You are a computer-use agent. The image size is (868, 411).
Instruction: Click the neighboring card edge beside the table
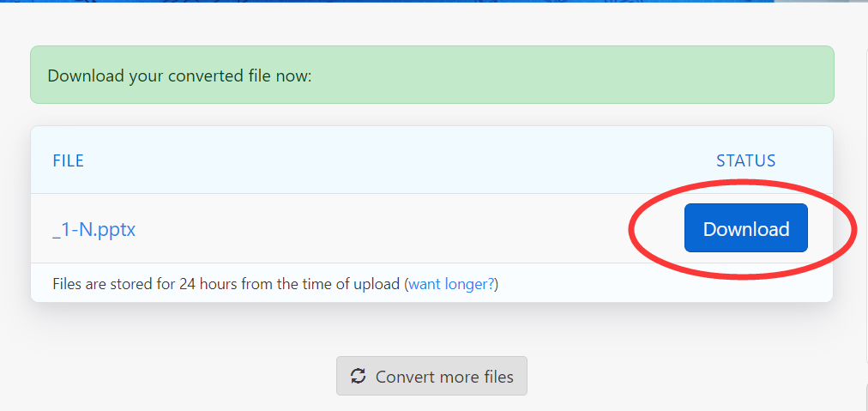click(x=865, y=205)
